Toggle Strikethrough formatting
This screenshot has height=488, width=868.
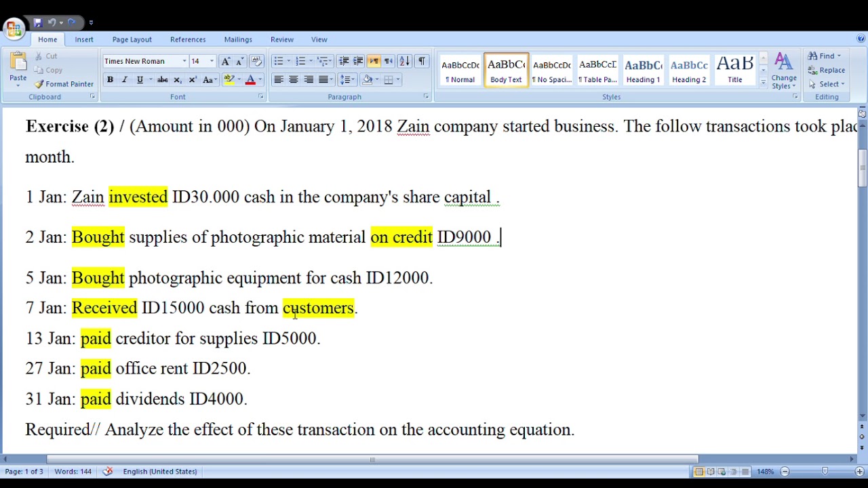(x=163, y=80)
